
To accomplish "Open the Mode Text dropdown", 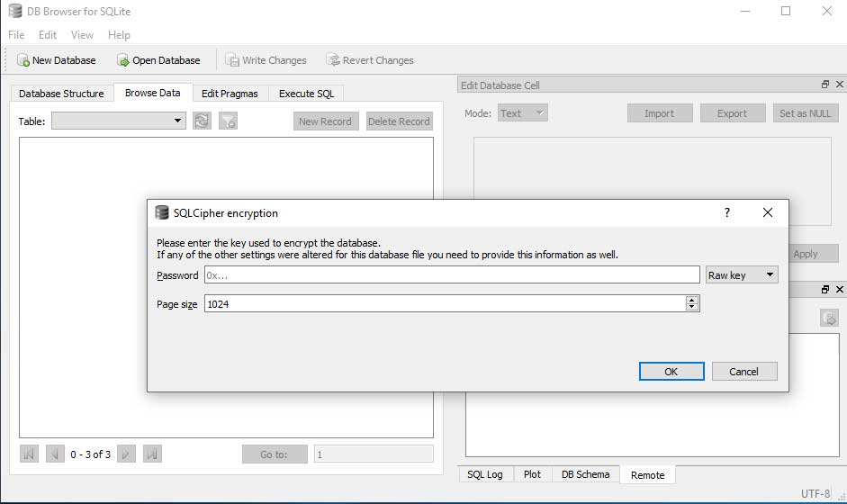I will [522, 112].
